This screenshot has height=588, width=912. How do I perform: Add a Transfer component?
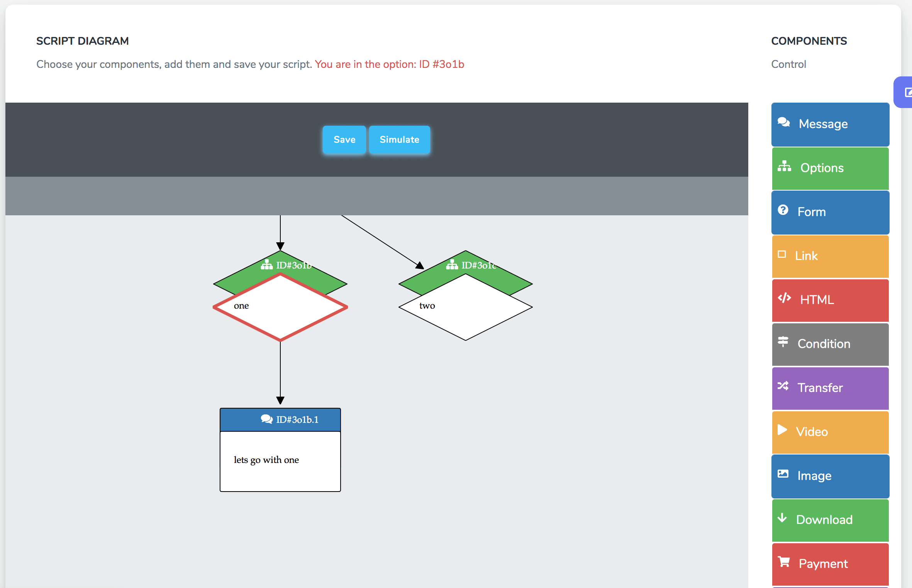click(830, 388)
